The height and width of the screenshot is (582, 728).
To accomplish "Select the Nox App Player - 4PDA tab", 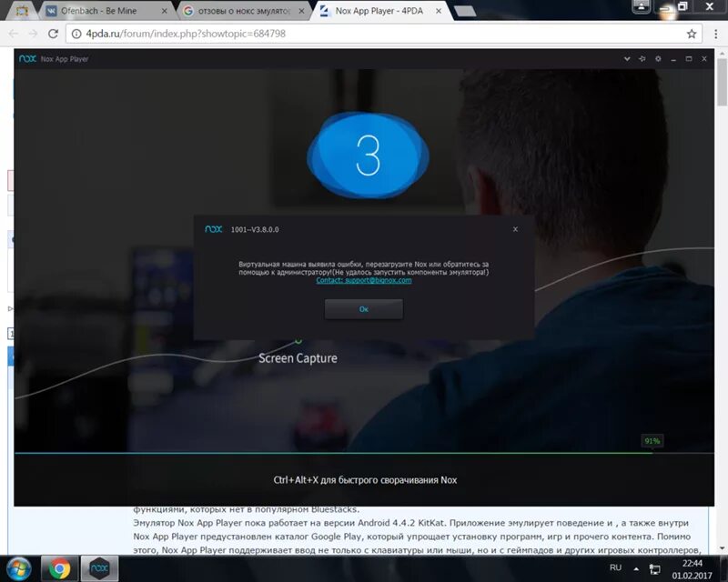I will 379,11.
